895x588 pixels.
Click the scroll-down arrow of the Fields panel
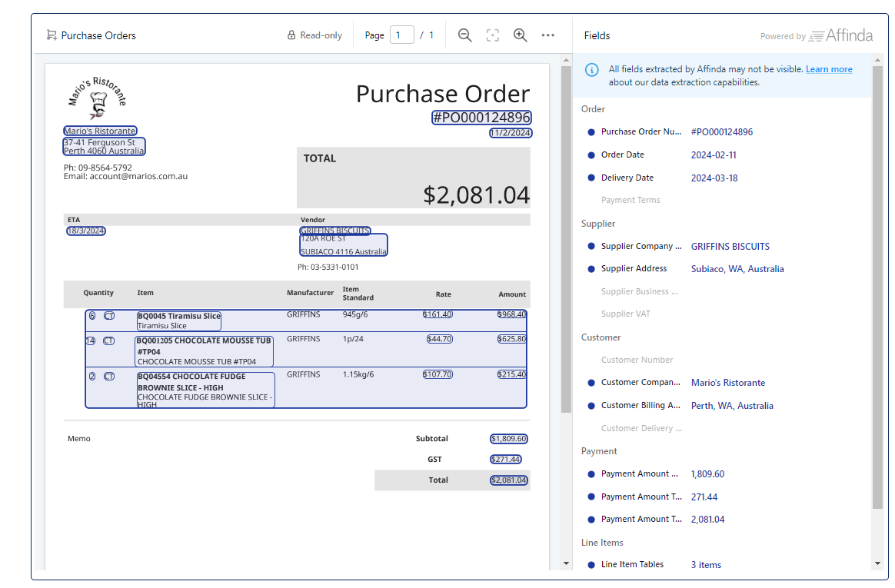[x=878, y=563]
